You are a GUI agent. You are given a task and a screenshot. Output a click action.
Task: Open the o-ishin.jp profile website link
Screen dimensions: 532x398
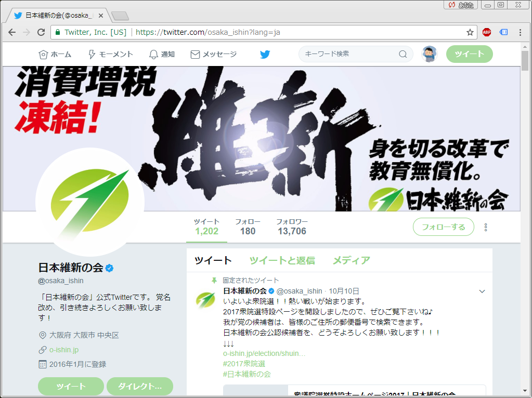(x=64, y=350)
